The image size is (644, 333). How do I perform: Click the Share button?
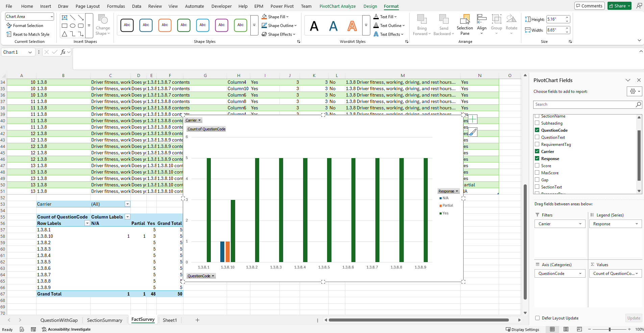pos(619,6)
